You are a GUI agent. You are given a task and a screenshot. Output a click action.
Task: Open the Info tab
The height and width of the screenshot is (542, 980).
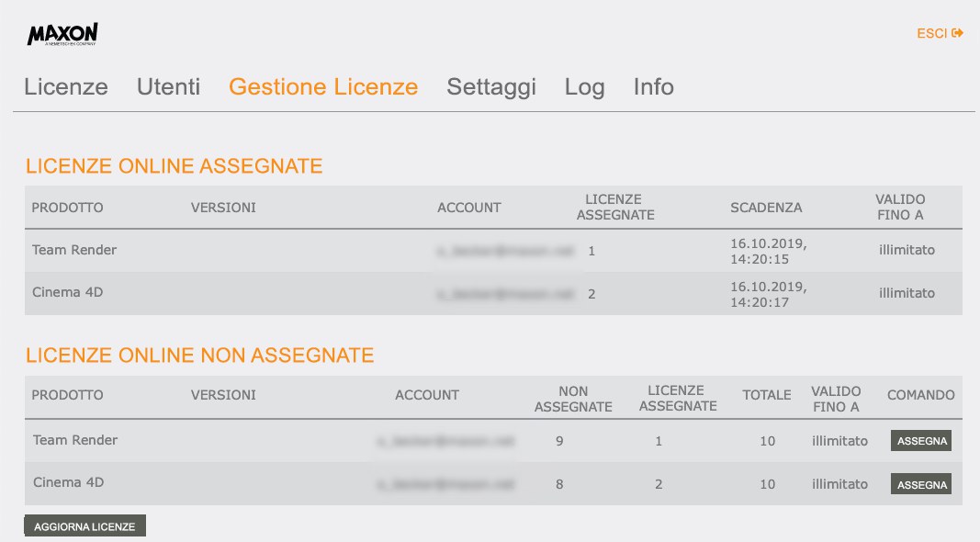point(653,87)
